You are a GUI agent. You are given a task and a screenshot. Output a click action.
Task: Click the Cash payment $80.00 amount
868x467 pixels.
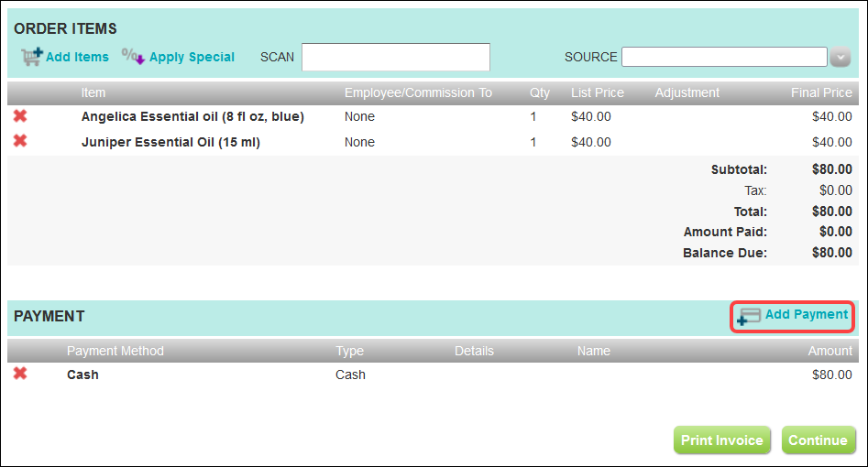coord(832,375)
